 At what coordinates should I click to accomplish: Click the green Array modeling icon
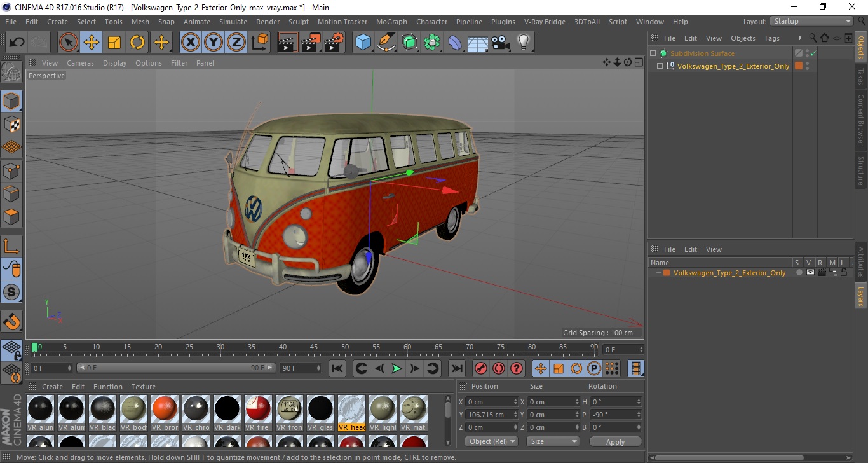coord(433,43)
